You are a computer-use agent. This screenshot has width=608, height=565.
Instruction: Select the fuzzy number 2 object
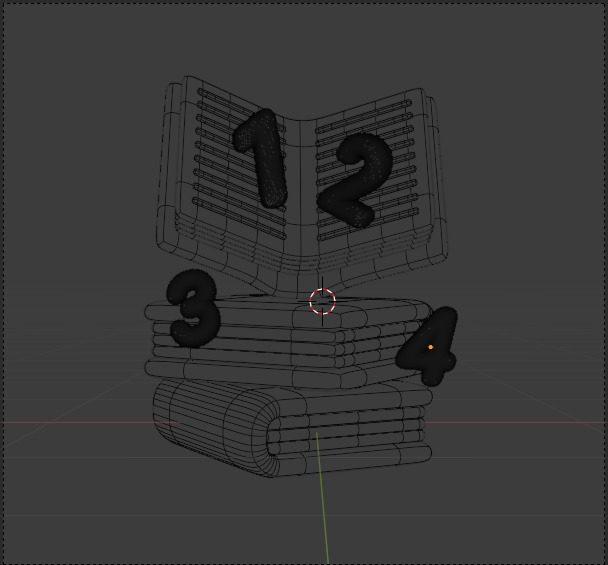point(354,180)
